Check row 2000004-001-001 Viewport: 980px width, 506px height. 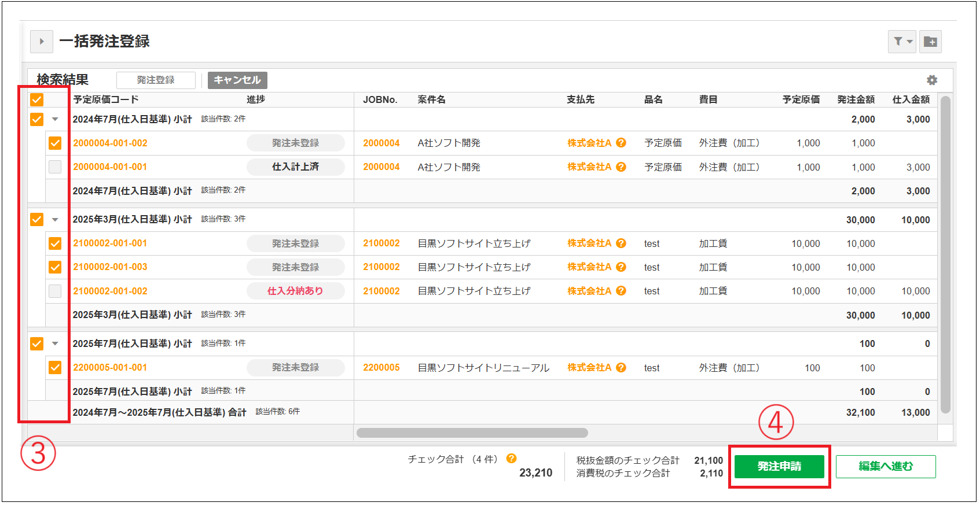55,167
